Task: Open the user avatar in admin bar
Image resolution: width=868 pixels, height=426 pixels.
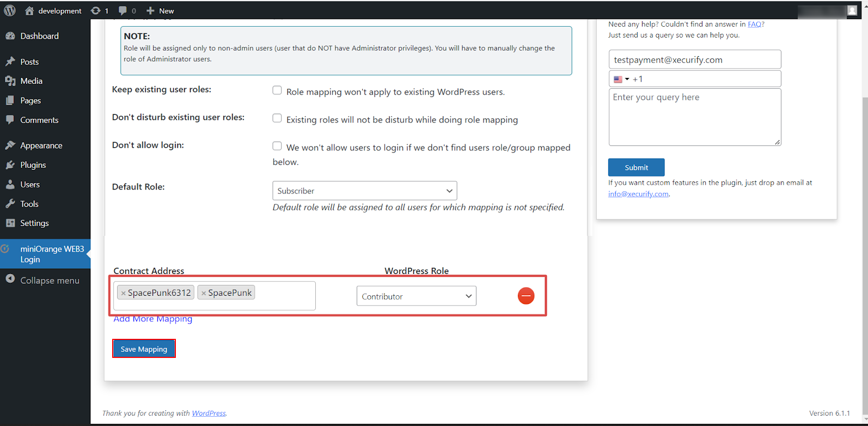Action: pos(852,10)
